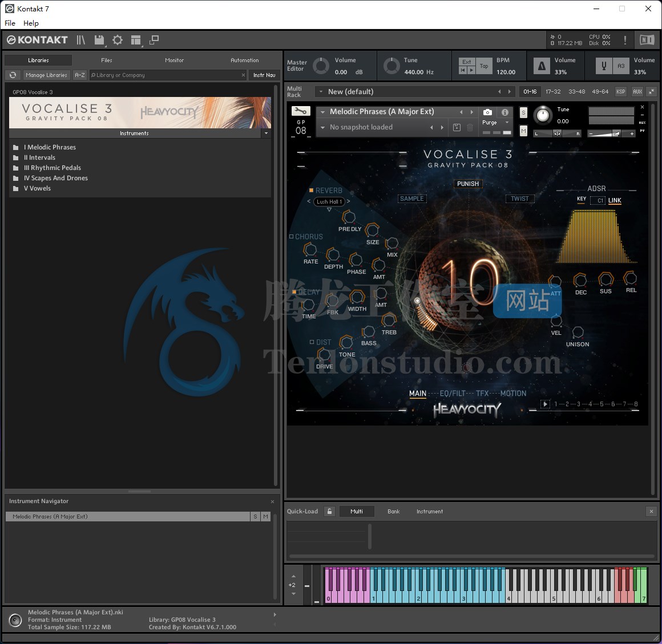Open the workspace layout icon
The height and width of the screenshot is (644, 662).
click(135, 40)
